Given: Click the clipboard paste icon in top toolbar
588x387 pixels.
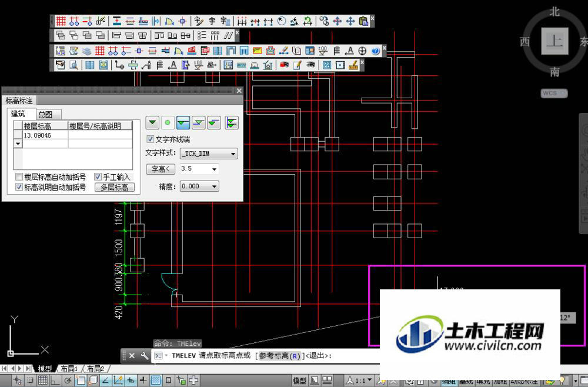Looking at the screenshot, I should [x=363, y=21].
